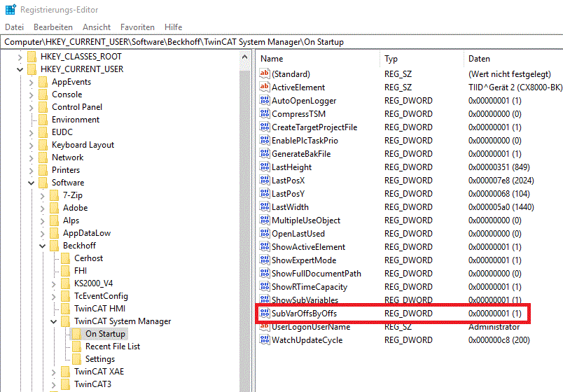Click the CreateTargetProjectFile DWORD icon
This screenshot has width=563, height=392.
point(265,127)
